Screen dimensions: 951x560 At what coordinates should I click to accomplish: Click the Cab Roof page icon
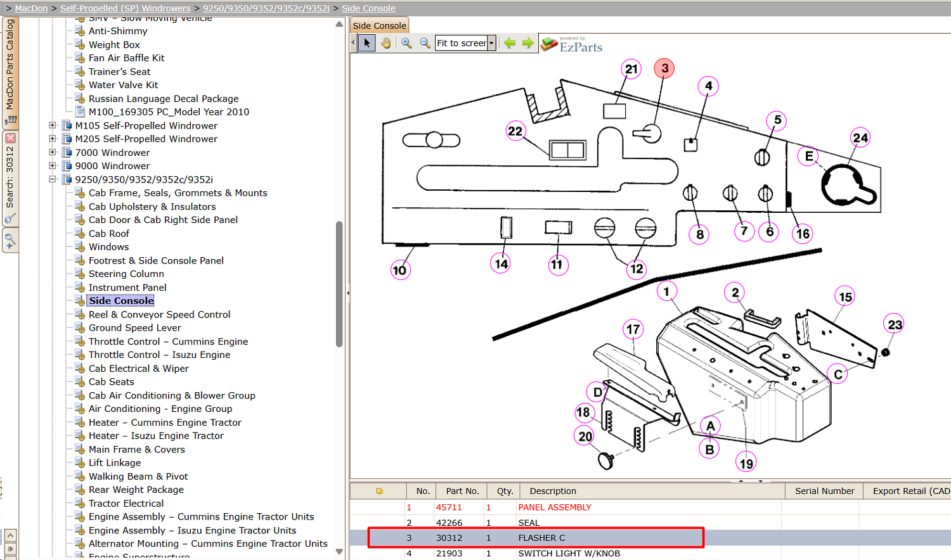click(x=80, y=234)
